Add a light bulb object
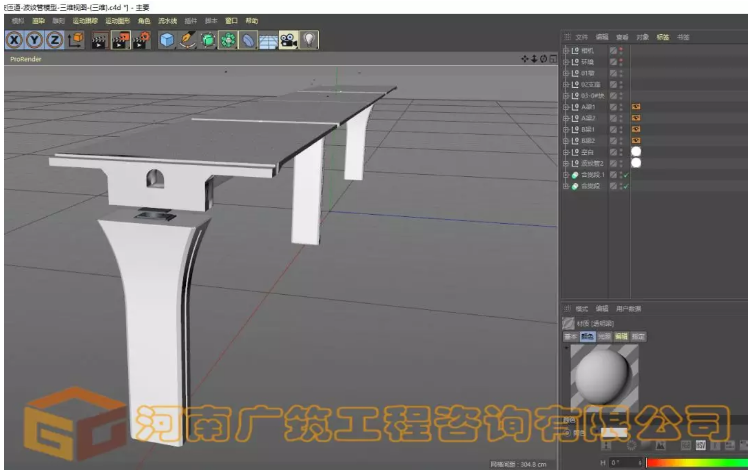752x473 pixels. (x=309, y=40)
